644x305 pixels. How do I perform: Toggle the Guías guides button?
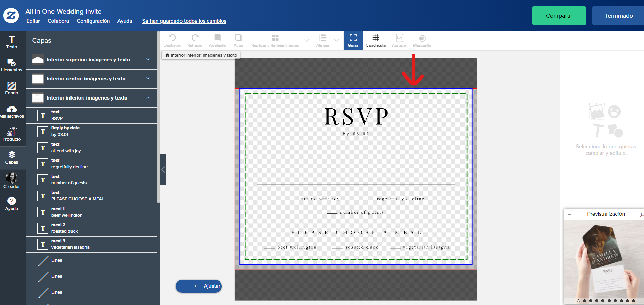(353, 41)
